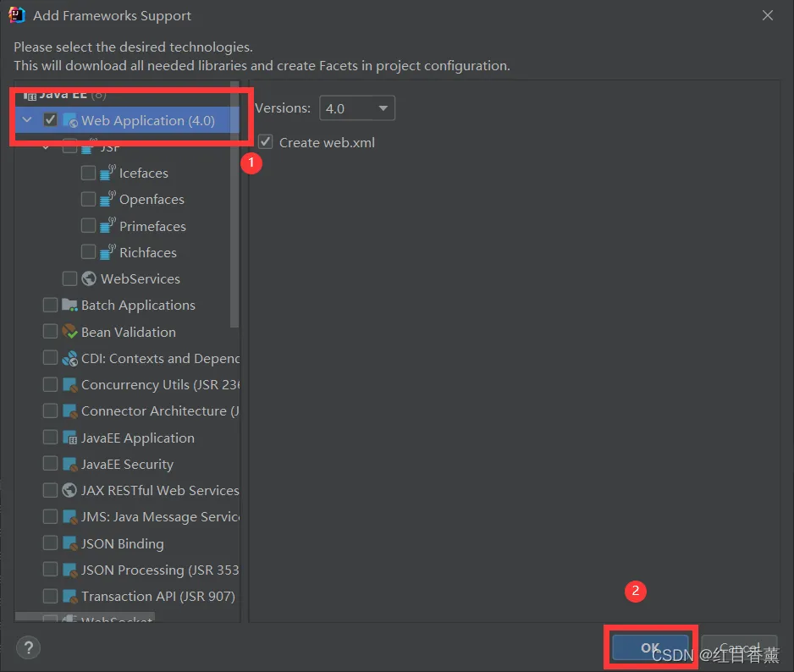Tick the Transaction API (JSR 907) checkbox
794x672 pixels.
(50, 596)
